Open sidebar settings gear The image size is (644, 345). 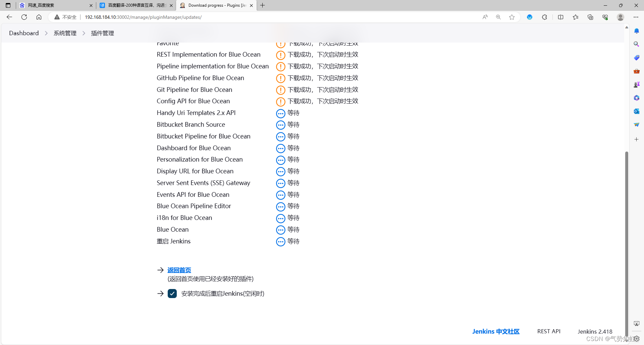tap(637, 339)
